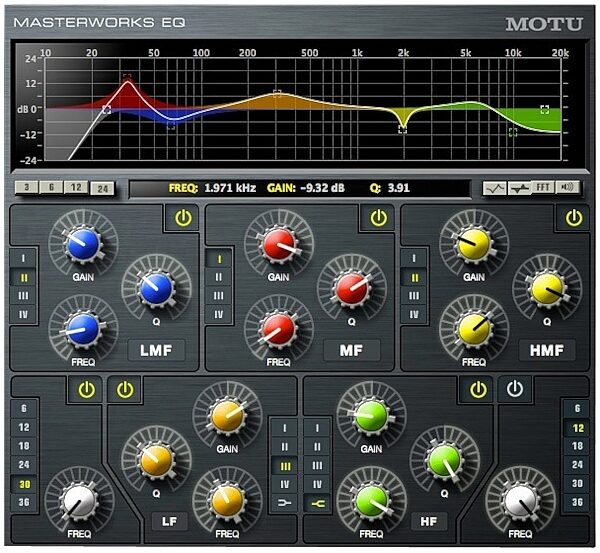Click the blue LMF FREQ knob
Image resolution: width=600 pixels, height=553 pixels.
[x=83, y=330]
